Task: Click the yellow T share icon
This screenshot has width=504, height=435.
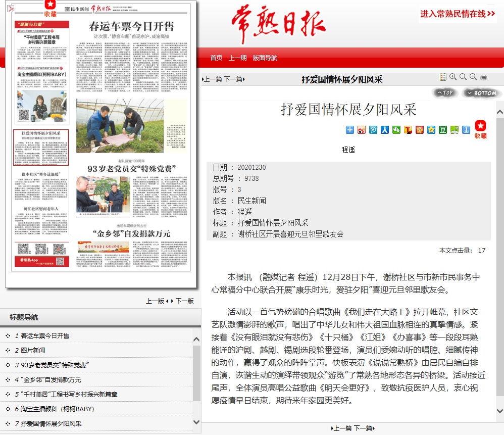Action: [x=408, y=130]
